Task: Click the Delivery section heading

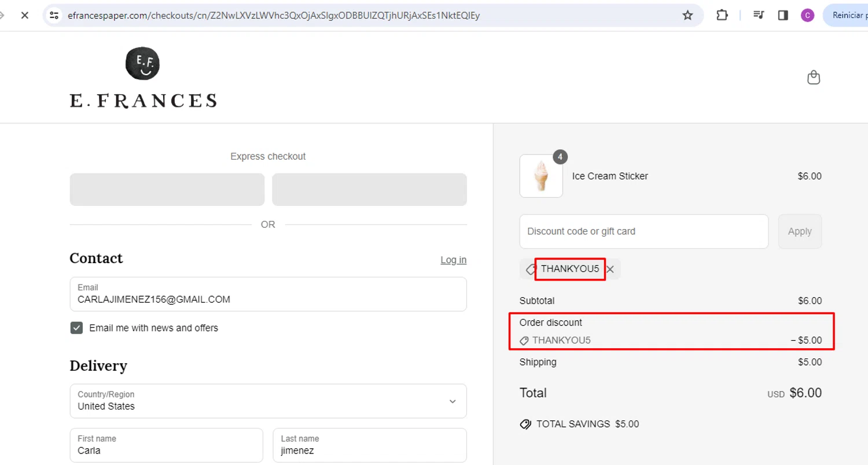Action: (x=98, y=366)
